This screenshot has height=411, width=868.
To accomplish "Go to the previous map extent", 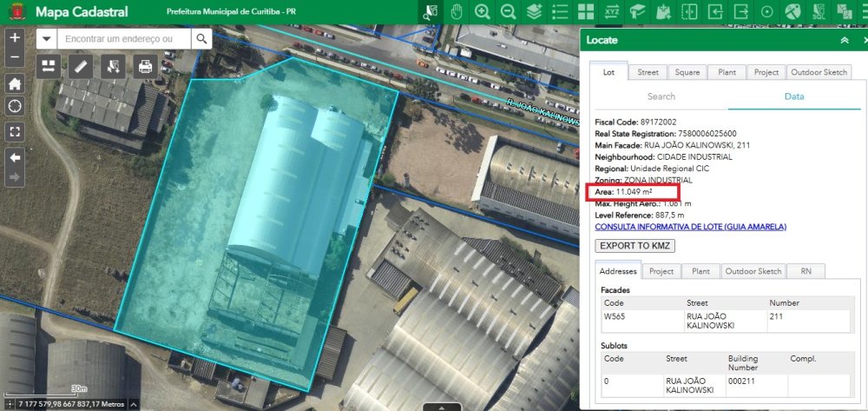I will 15,158.
